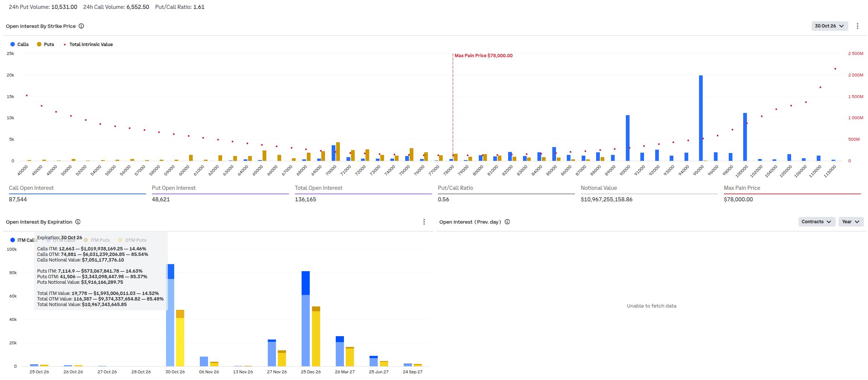
Task: Click the 25 Dec 26 calls bar
Action: (306, 319)
